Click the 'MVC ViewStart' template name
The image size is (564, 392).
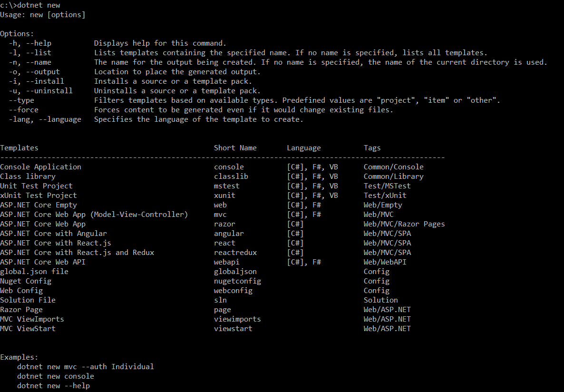[x=28, y=329]
